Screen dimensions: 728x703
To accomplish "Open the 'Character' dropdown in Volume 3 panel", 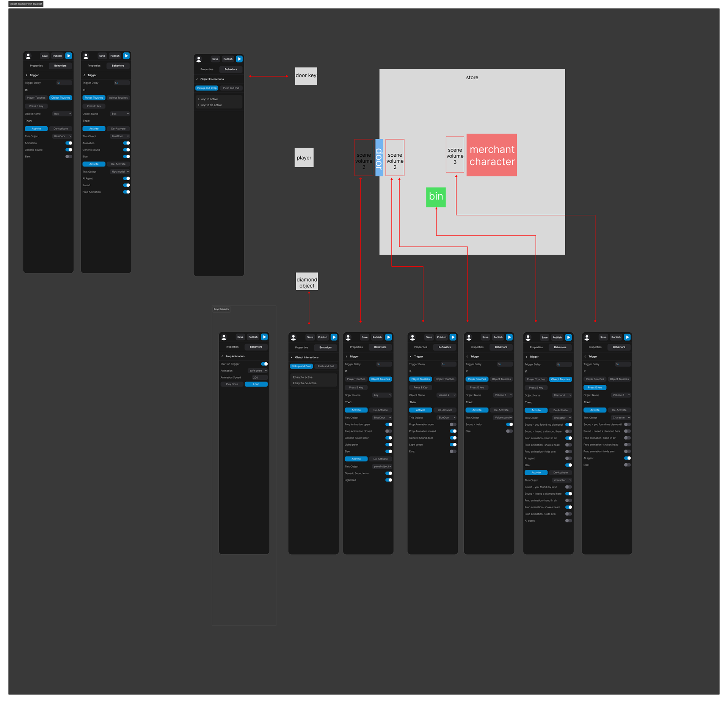I will coord(621,418).
